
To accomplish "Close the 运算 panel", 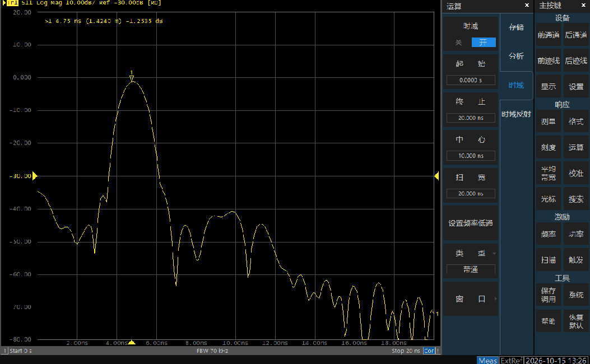I will coord(527,5).
